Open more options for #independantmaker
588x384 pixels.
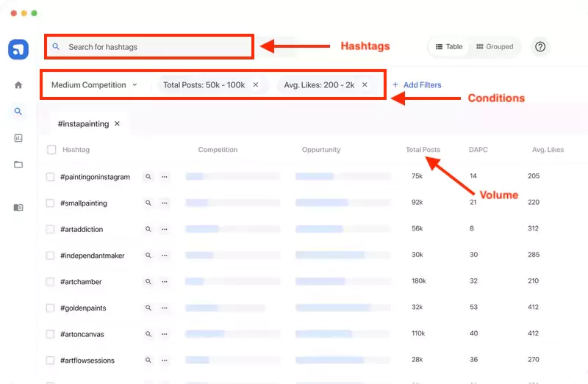pos(164,256)
